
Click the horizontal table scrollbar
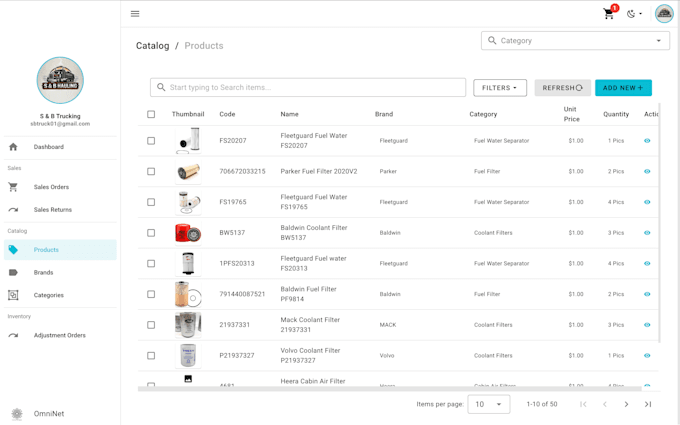[x=389, y=389]
